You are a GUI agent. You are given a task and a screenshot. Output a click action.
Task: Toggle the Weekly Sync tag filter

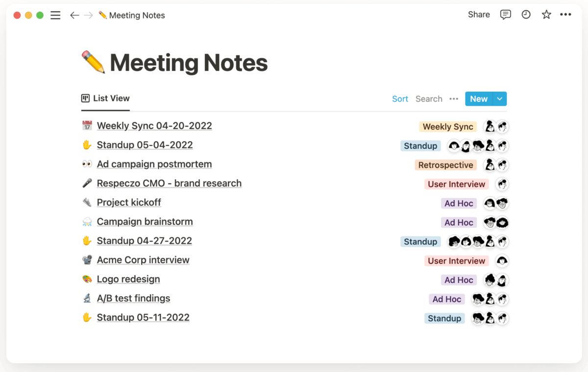447,126
